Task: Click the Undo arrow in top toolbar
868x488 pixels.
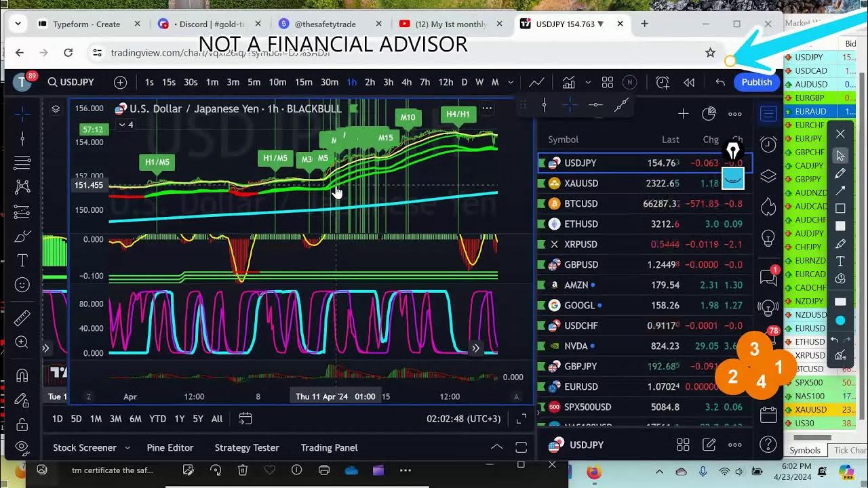Action: (x=720, y=82)
